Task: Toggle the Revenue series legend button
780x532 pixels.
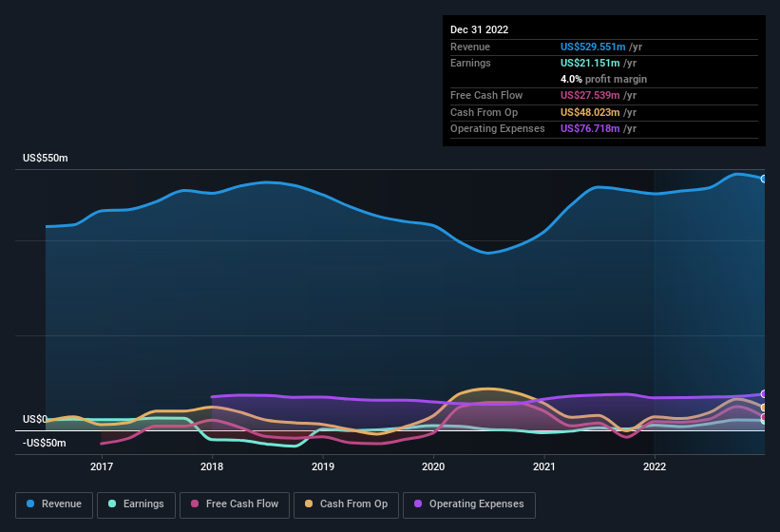Action: [x=54, y=504]
